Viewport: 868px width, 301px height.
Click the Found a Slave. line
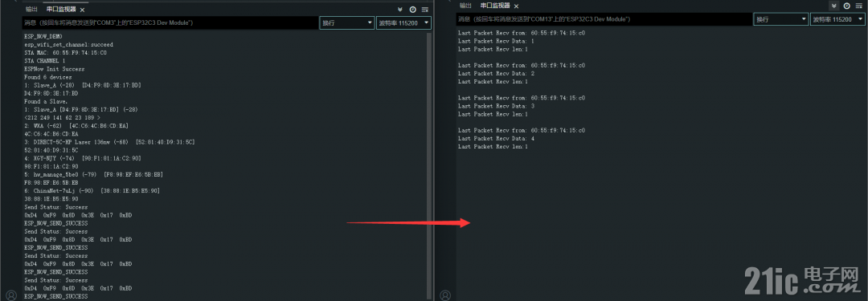point(46,102)
